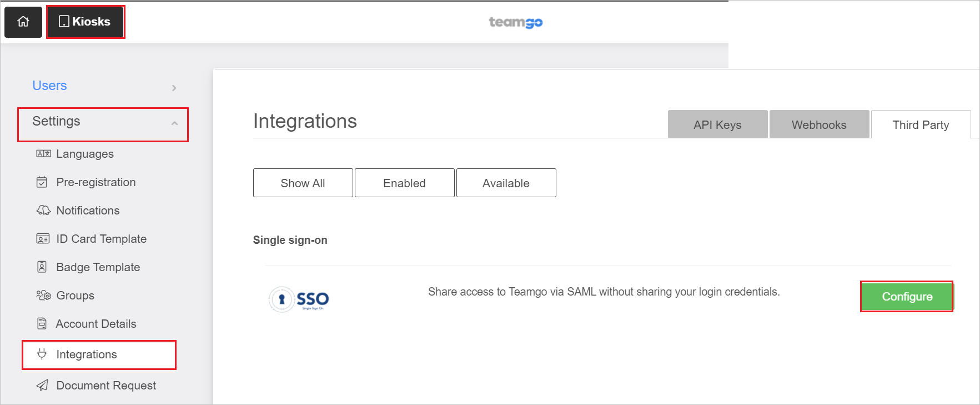The width and height of the screenshot is (980, 405).
Task: Open Document Request page
Action: (106, 386)
